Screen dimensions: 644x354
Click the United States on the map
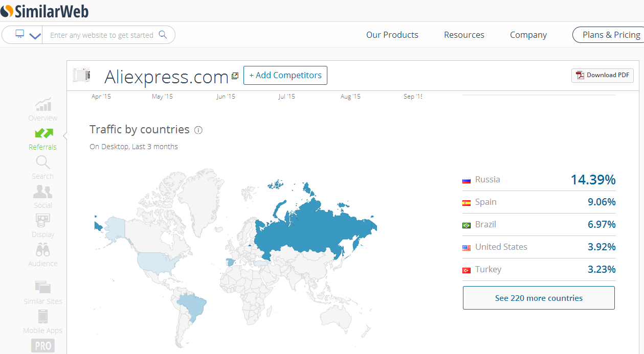156,262
